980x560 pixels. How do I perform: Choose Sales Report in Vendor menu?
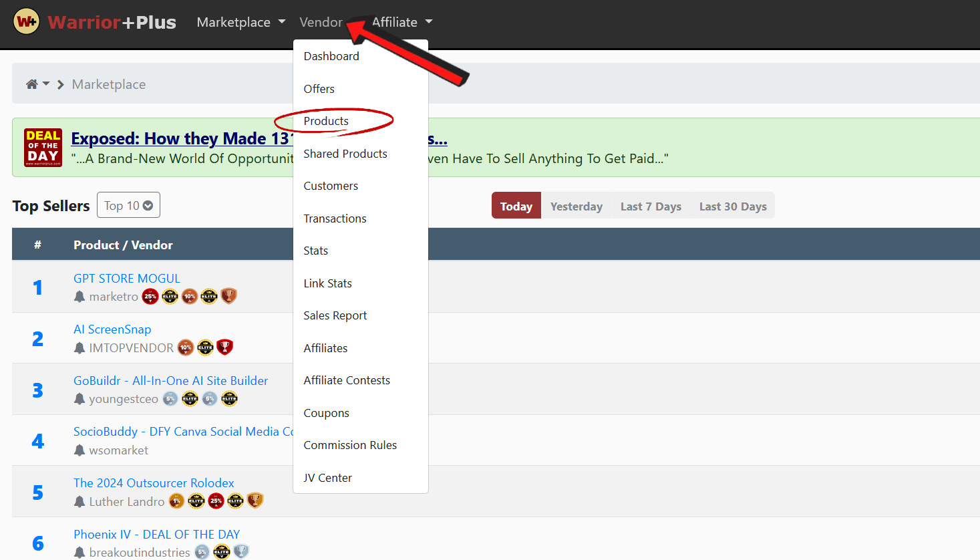click(335, 315)
